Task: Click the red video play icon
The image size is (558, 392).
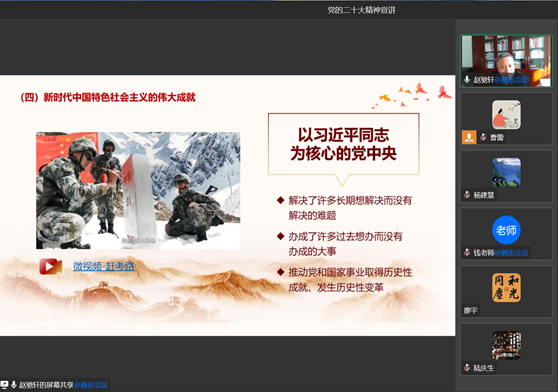Action: coord(51,266)
